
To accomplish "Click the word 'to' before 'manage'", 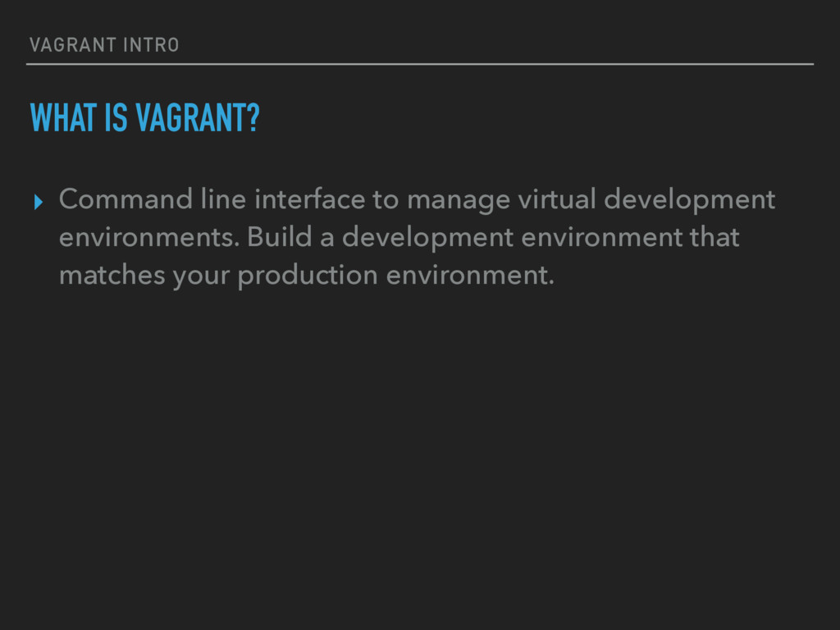I will [x=386, y=200].
